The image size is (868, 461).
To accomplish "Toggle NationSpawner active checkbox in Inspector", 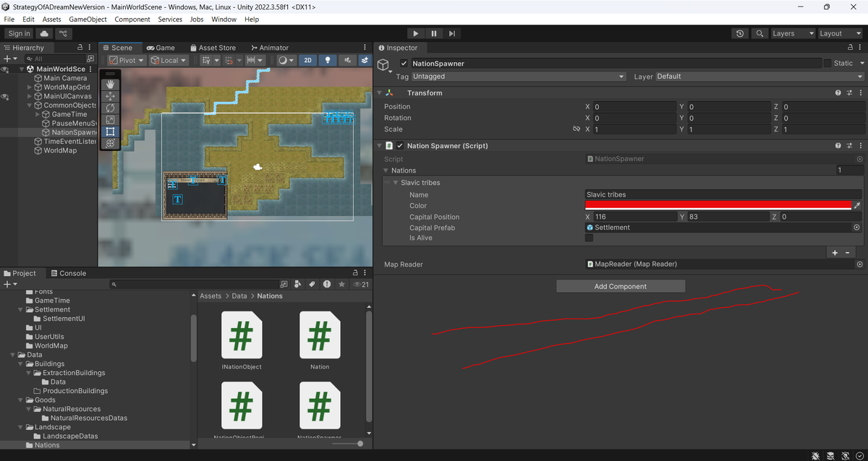I will (x=404, y=64).
